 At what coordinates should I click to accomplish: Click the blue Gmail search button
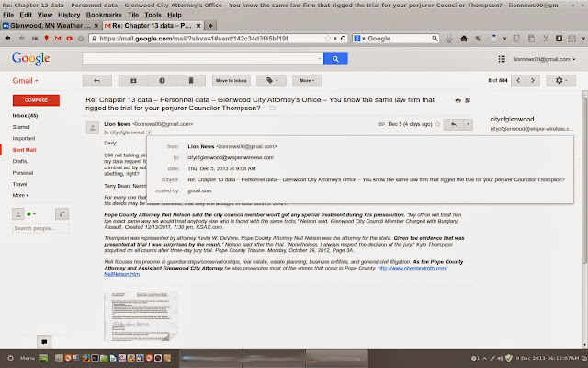click(x=335, y=59)
